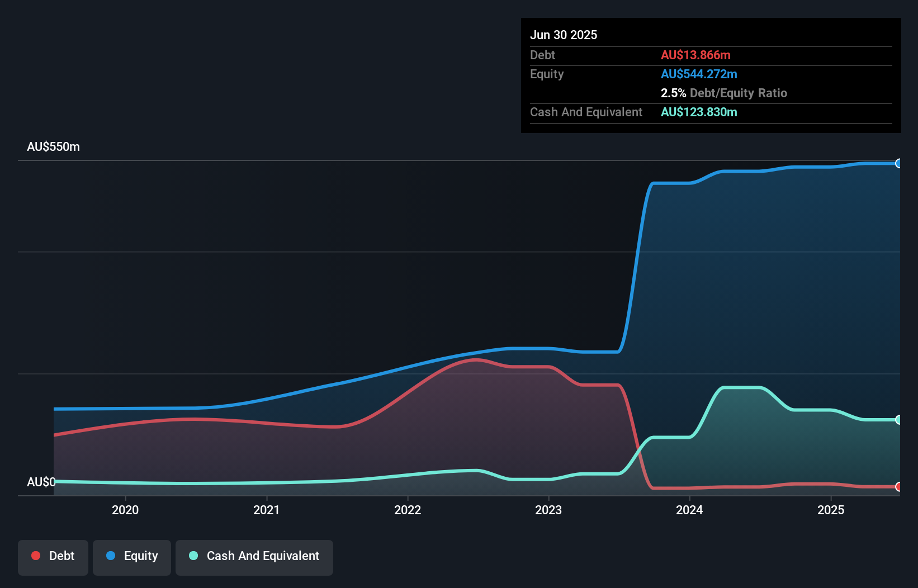The width and height of the screenshot is (918, 588).
Task: Click the Cash And Equivalent tooltip row label
Action: [x=586, y=112]
